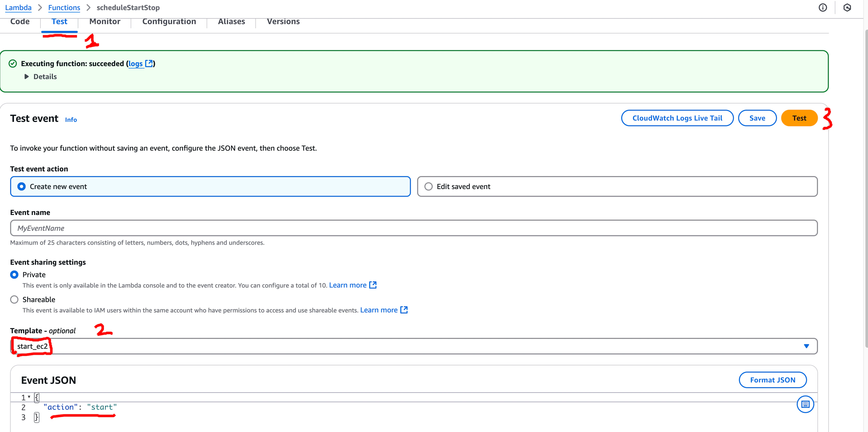Click the breadcrumb chevron after Lambda
Screen dimensions: 868x432
pyautogui.click(x=40, y=8)
